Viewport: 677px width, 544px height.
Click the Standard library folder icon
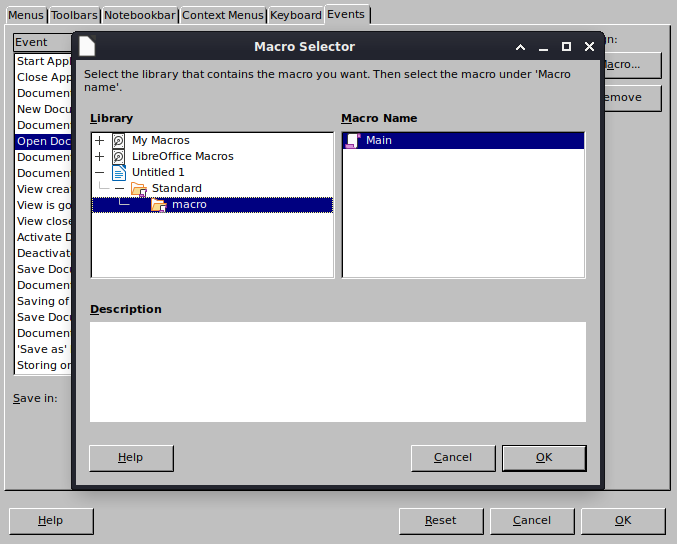click(x=139, y=189)
